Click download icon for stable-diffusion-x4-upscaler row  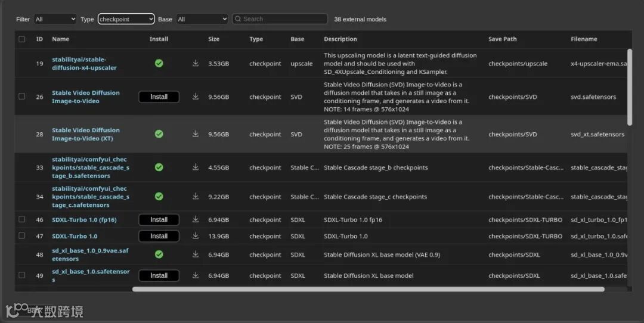(x=196, y=63)
